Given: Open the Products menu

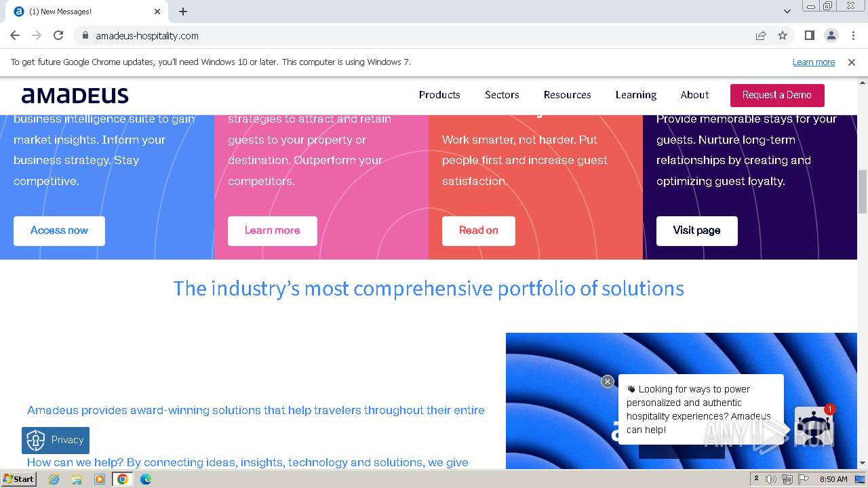Looking at the screenshot, I should click(439, 95).
